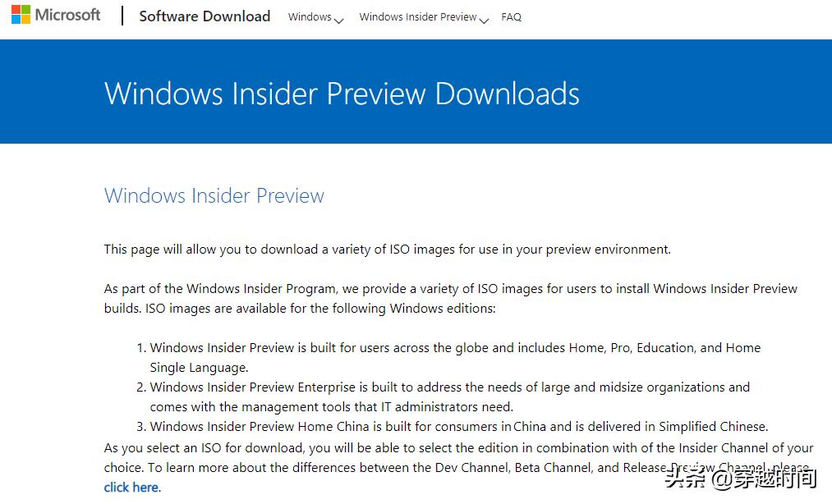Select the Windows menu item in the navbar
832x504 pixels.
coord(310,16)
